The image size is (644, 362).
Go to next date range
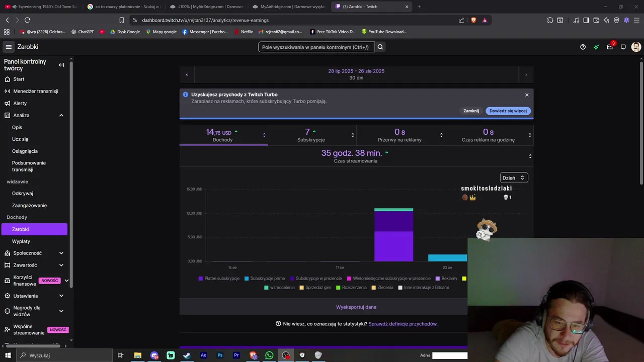point(526,74)
